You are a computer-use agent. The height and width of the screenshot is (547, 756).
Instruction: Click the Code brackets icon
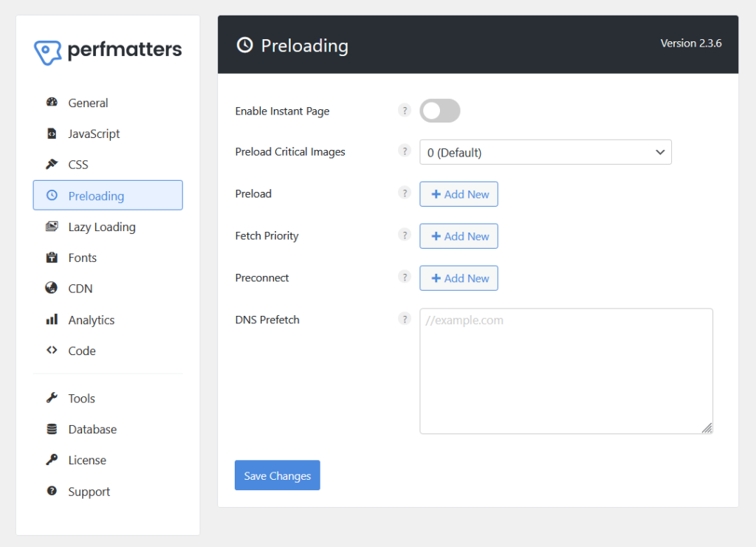pos(52,351)
